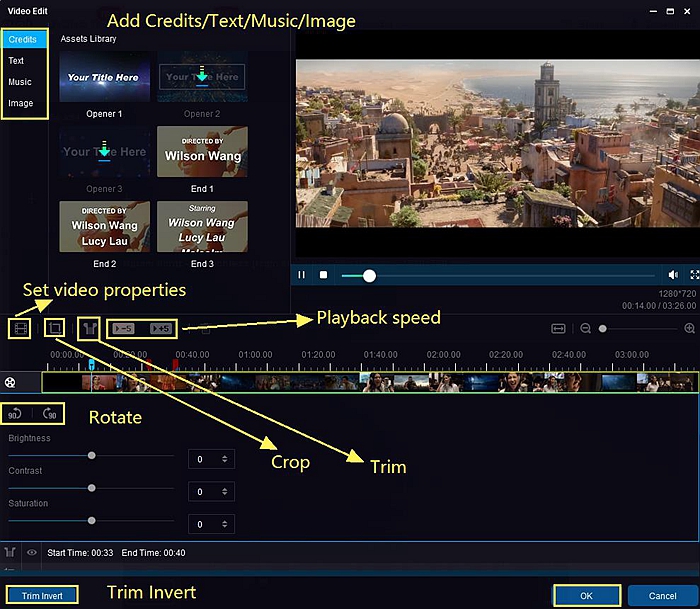Viewport: 700px width, 609px height.
Task: Click the Trim Invert button
Action: click(x=42, y=596)
